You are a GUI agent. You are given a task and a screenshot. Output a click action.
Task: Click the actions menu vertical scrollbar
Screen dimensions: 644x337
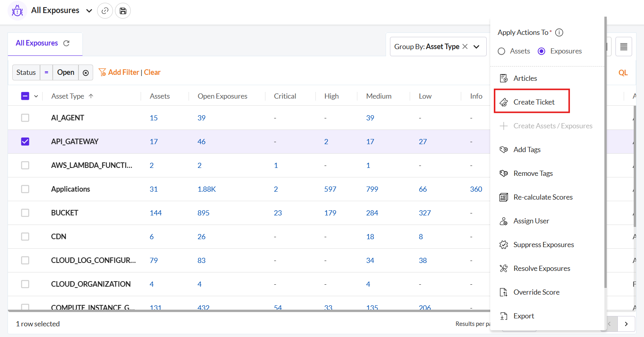pos(605,152)
